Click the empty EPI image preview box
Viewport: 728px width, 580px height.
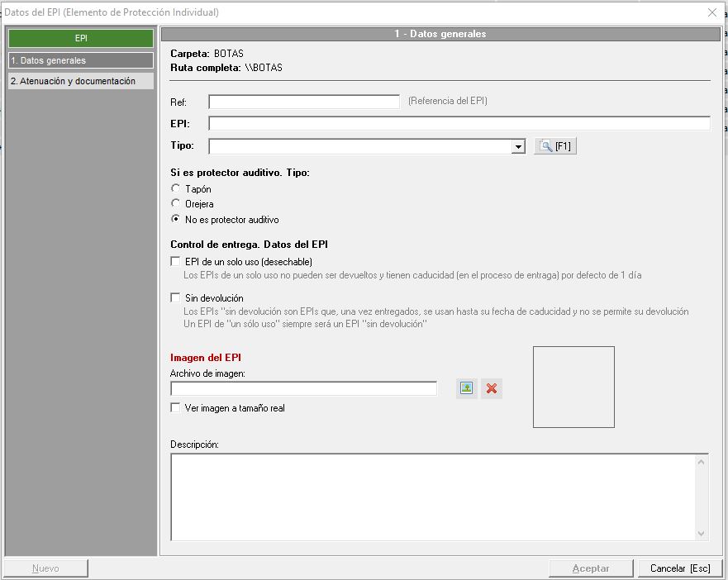tap(573, 387)
